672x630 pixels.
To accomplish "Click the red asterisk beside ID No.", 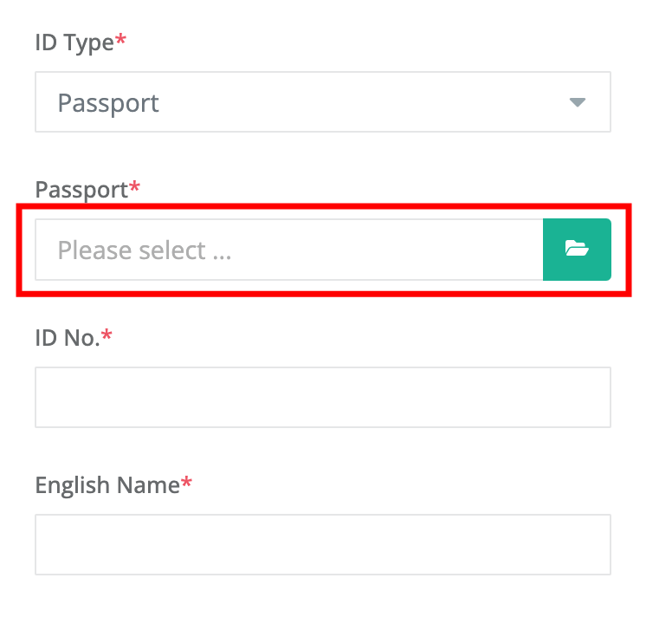I will pyautogui.click(x=107, y=334).
